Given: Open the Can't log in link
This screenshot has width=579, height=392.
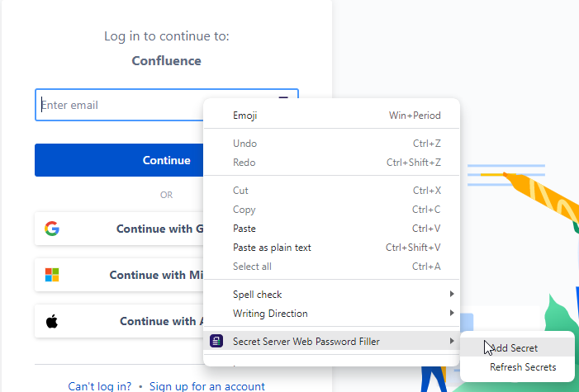Looking at the screenshot, I should (100, 386).
